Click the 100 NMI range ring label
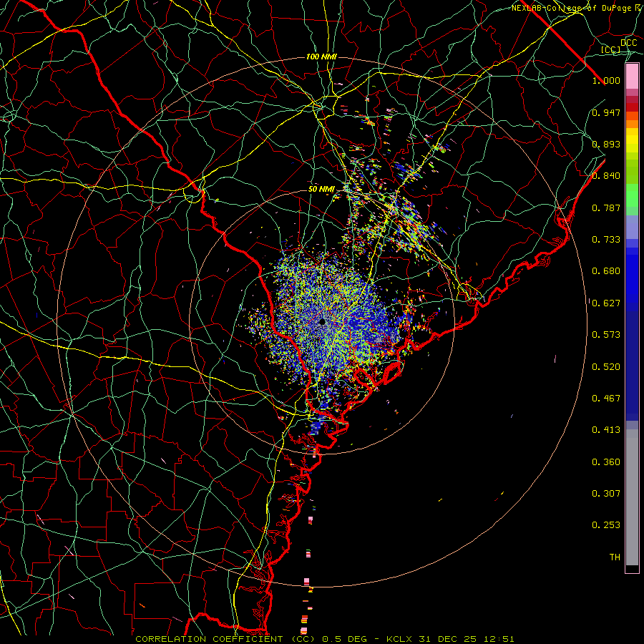The height and width of the screenshot is (644, 644). point(321,57)
